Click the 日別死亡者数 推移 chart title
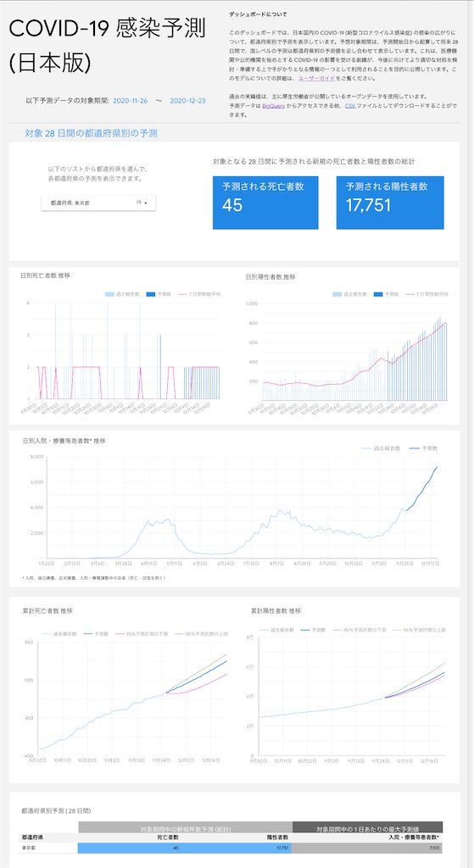The height and width of the screenshot is (868, 474). pos(46,275)
